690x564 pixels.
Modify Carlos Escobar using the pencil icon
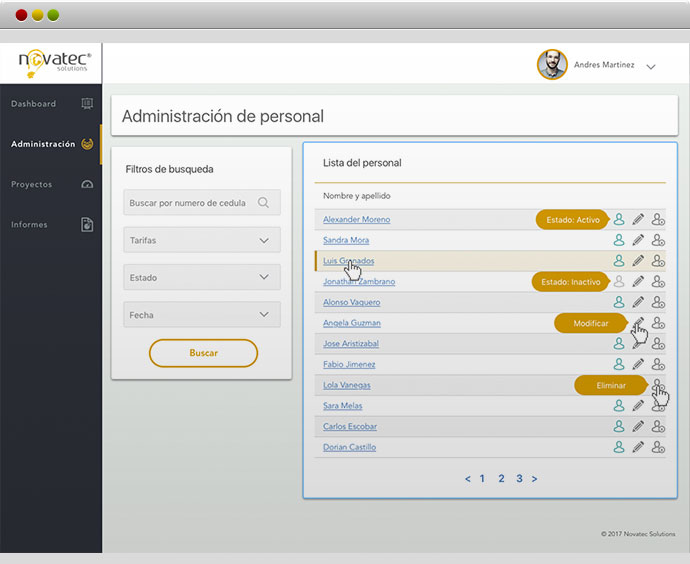pos(638,426)
